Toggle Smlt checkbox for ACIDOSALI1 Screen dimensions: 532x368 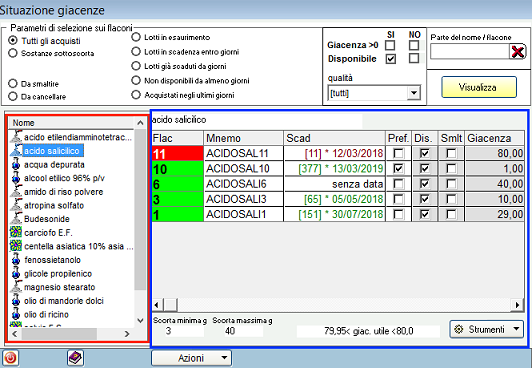[x=451, y=214]
